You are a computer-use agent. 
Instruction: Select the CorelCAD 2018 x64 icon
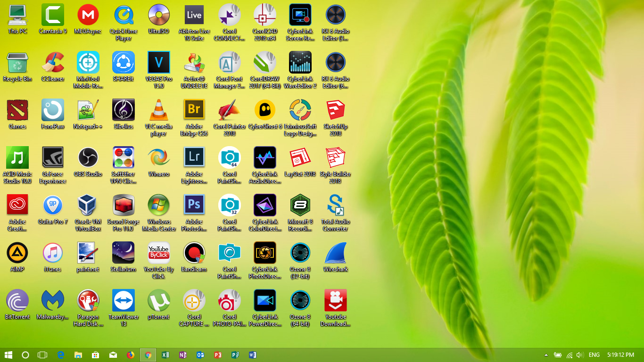click(265, 15)
